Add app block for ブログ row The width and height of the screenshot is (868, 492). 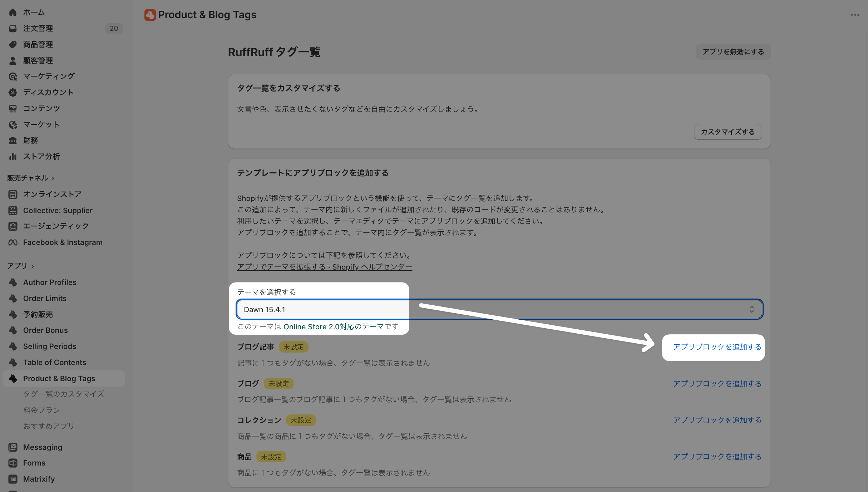coord(717,384)
